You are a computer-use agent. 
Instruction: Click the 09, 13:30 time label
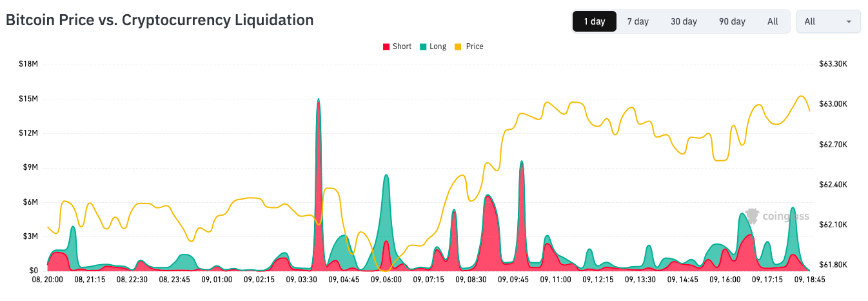[x=640, y=280]
